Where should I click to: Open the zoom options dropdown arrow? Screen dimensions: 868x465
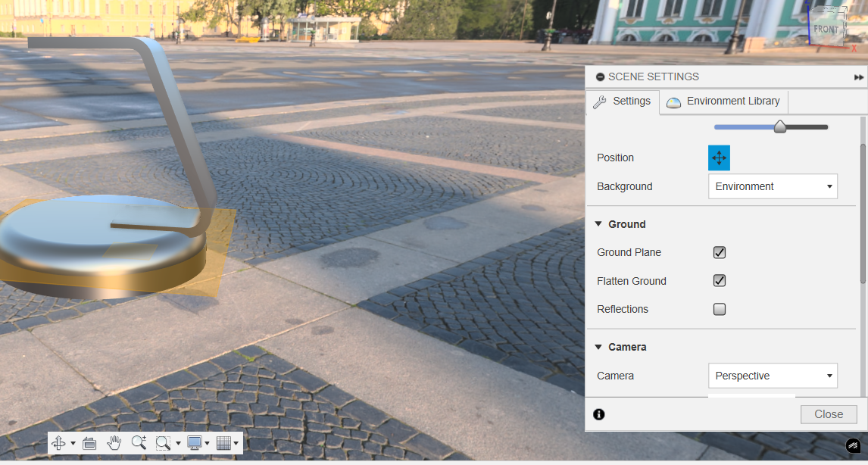point(178,443)
